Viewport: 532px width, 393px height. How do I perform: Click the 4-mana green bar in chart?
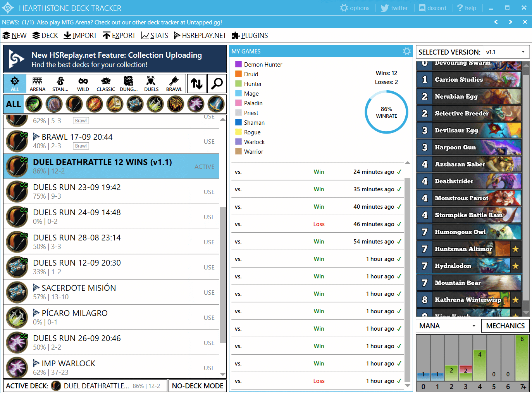coord(480,365)
